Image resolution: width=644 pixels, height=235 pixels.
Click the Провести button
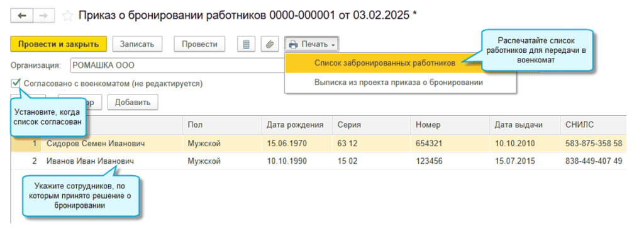coord(199,44)
